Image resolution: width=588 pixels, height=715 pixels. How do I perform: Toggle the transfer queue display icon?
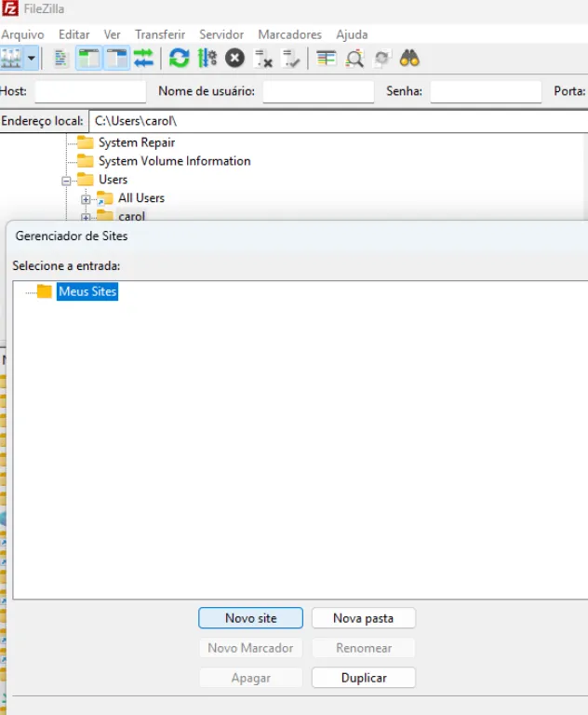(x=143, y=58)
